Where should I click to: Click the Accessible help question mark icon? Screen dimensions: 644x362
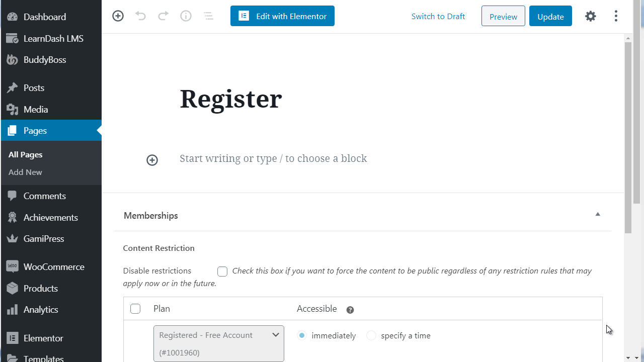tap(350, 310)
